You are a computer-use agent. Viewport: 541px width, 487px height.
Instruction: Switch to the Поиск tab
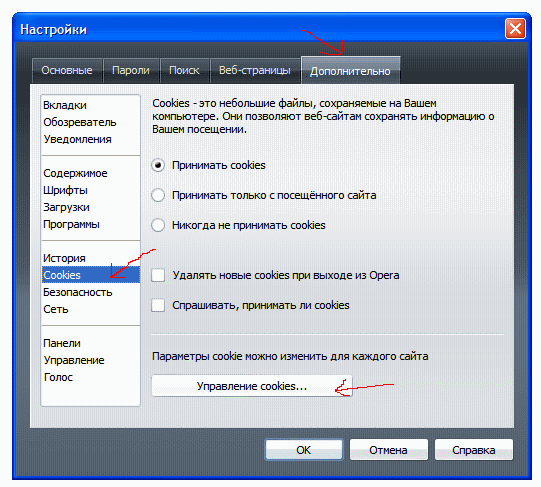184,70
